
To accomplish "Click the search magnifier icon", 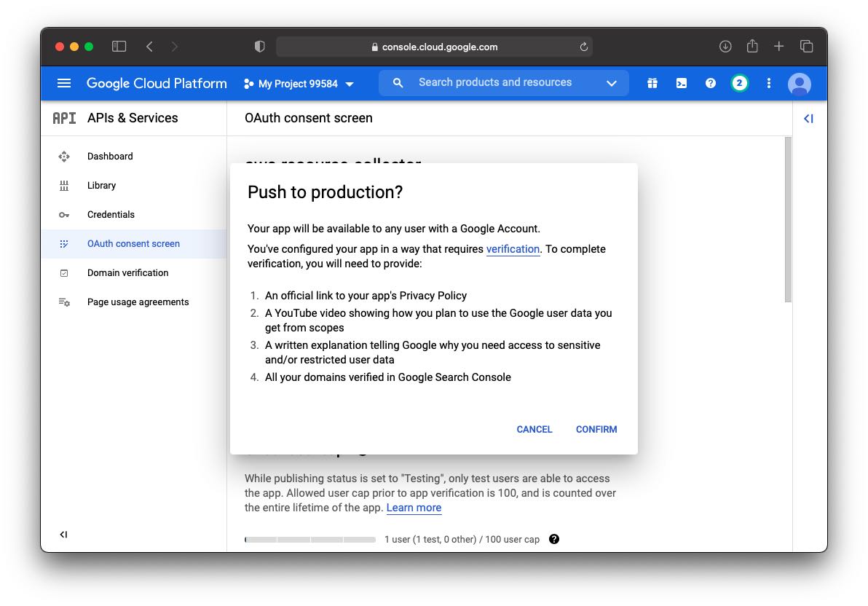I will [398, 82].
